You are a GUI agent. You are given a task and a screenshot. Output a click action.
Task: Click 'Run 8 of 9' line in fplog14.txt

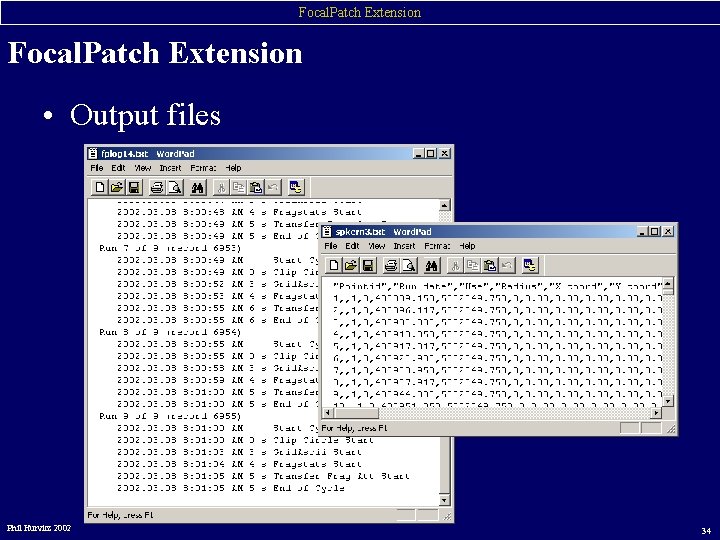170,332
